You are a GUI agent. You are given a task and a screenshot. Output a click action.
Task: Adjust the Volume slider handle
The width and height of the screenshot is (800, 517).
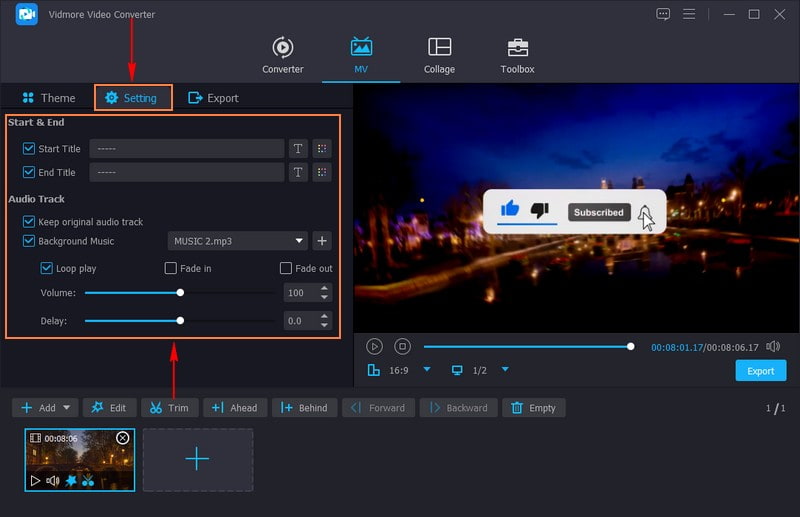tap(180, 293)
